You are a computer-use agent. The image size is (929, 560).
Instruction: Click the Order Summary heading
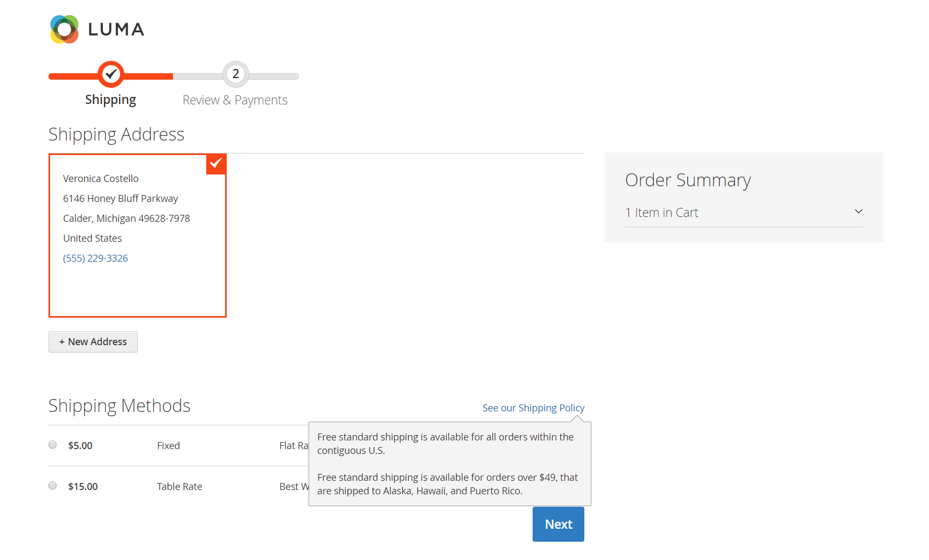688,180
